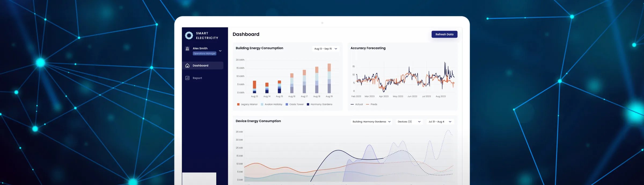Viewport: 644px width, 185px height.
Task: Toggle the Actual series legend entry
Action: [x=357, y=104]
